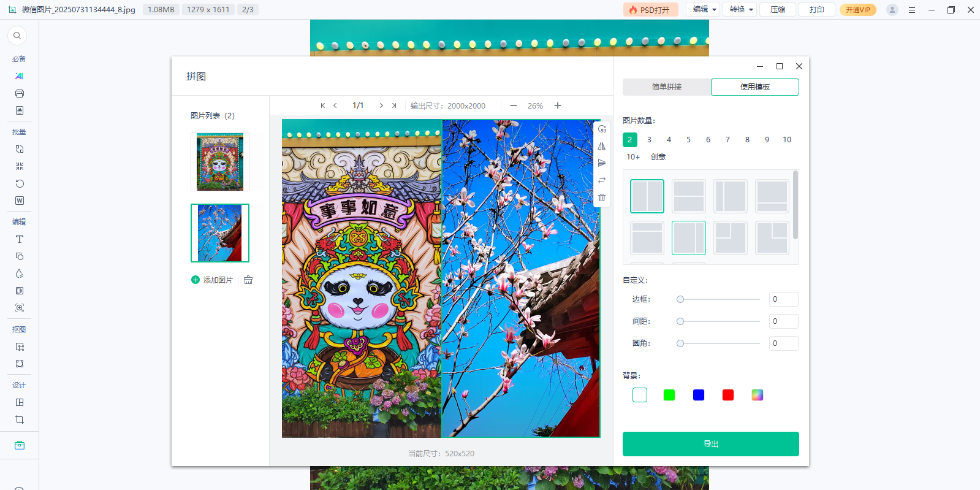
Task: Click the water drop tool icon
Action: (x=20, y=274)
